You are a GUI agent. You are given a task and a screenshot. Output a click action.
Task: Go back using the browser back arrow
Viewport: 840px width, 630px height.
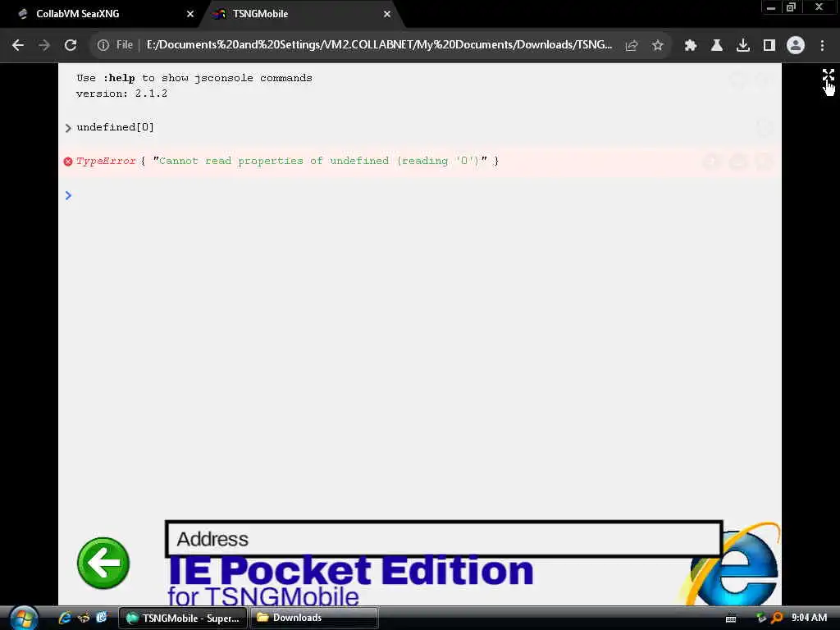pyautogui.click(x=18, y=45)
